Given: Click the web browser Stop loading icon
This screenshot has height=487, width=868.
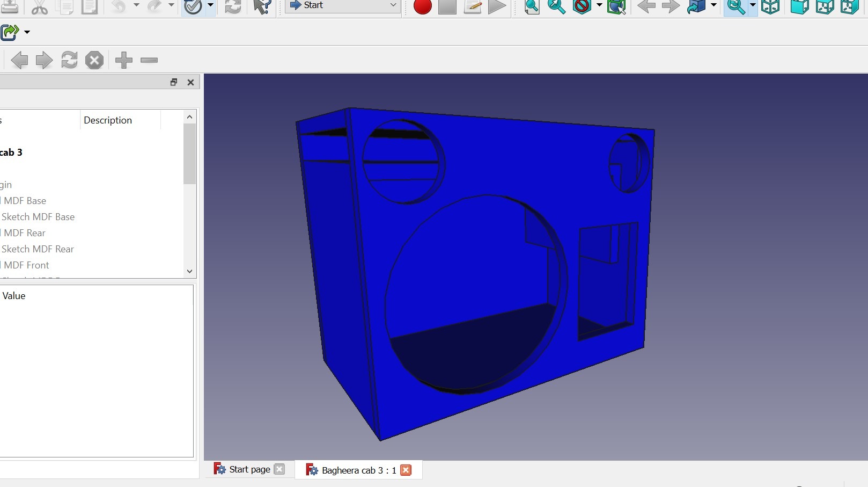Looking at the screenshot, I should point(94,60).
